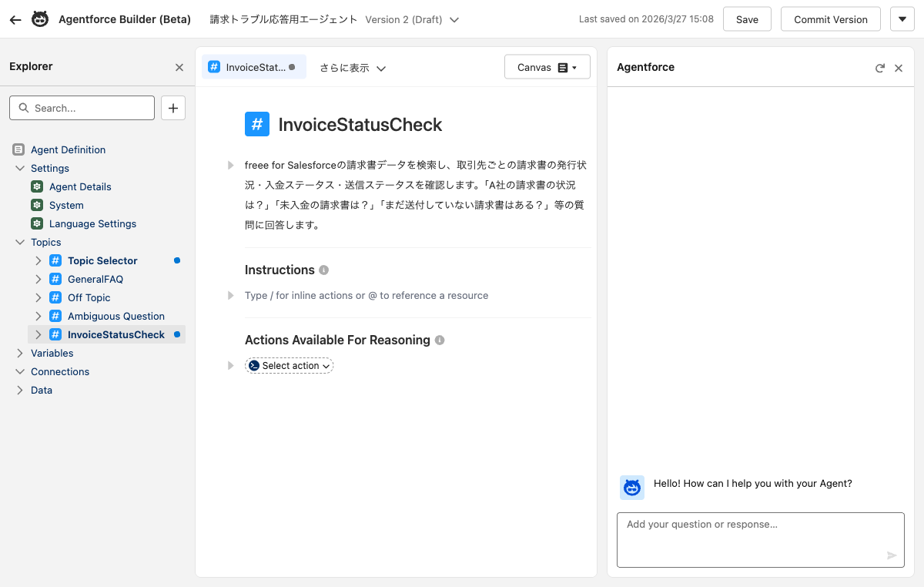The width and height of the screenshot is (924, 587).
Task: Click the info icon beside Actions Available For Reasoning
Action: [x=439, y=340]
